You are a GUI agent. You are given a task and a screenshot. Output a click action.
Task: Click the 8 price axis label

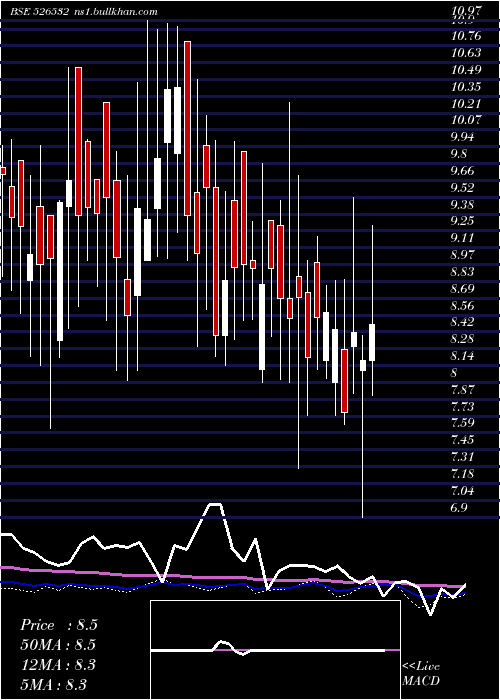point(455,372)
